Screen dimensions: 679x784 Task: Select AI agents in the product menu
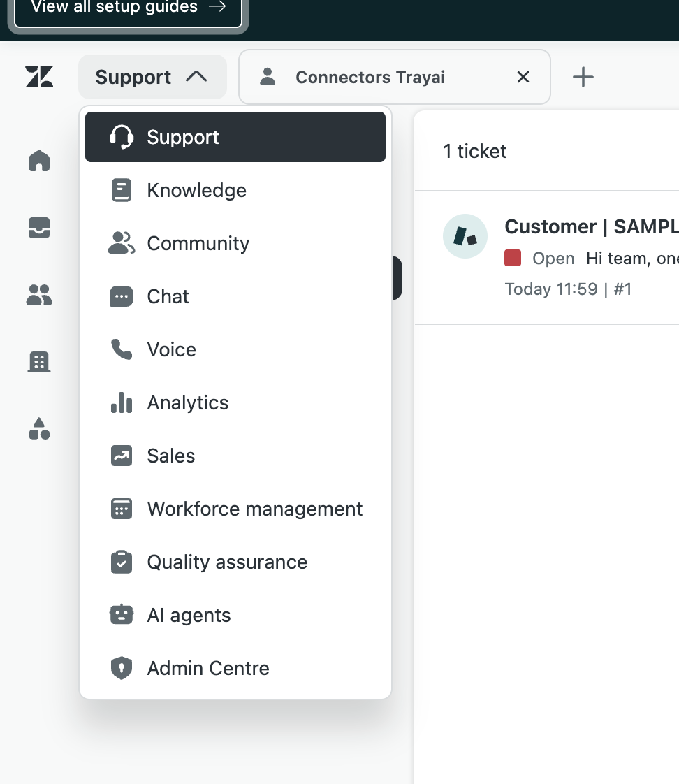point(235,615)
